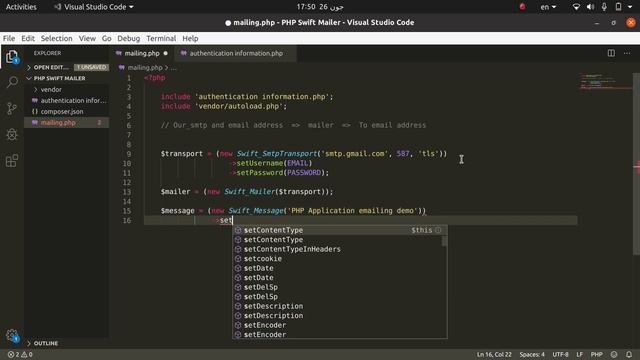Screen dimensions: 640x360
Task: Open the Go menu
Action: (107, 38)
